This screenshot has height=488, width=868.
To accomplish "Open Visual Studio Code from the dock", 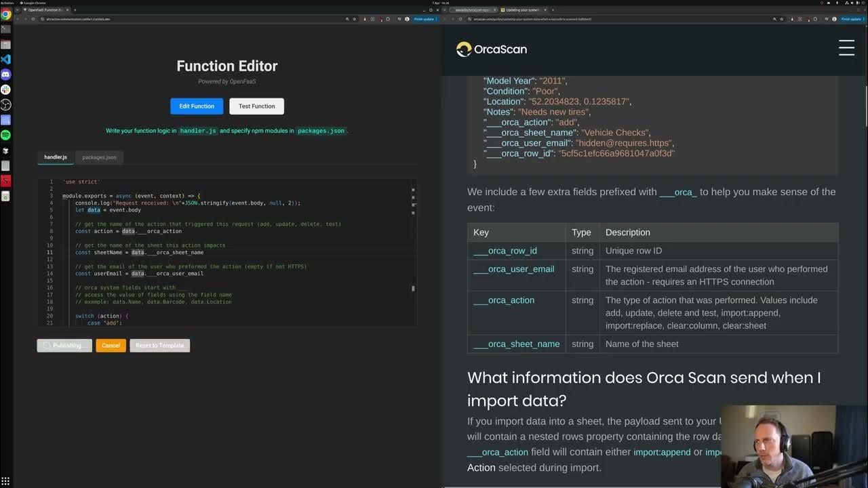I will coord(7,59).
